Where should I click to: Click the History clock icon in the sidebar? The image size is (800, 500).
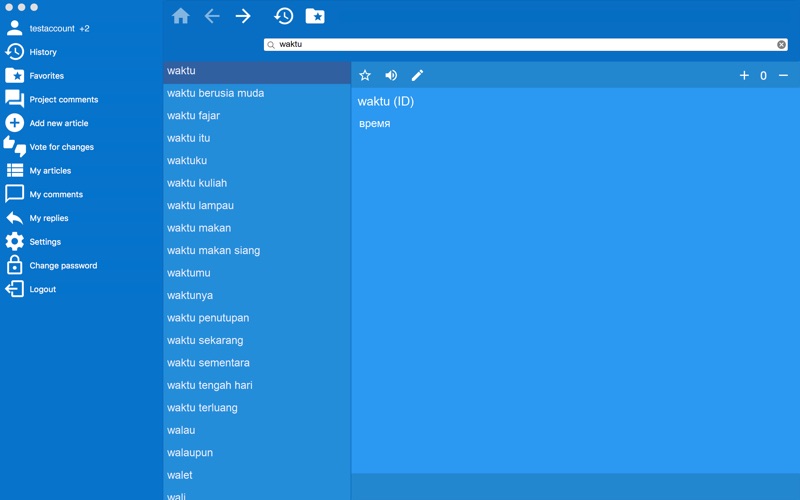14,52
